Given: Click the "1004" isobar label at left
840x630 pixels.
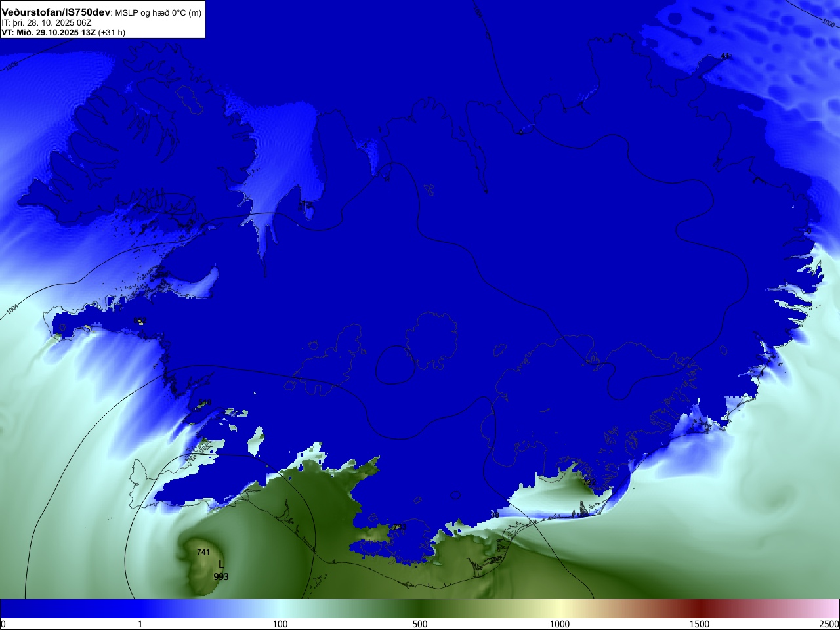Looking at the screenshot, I should [12, 310].
